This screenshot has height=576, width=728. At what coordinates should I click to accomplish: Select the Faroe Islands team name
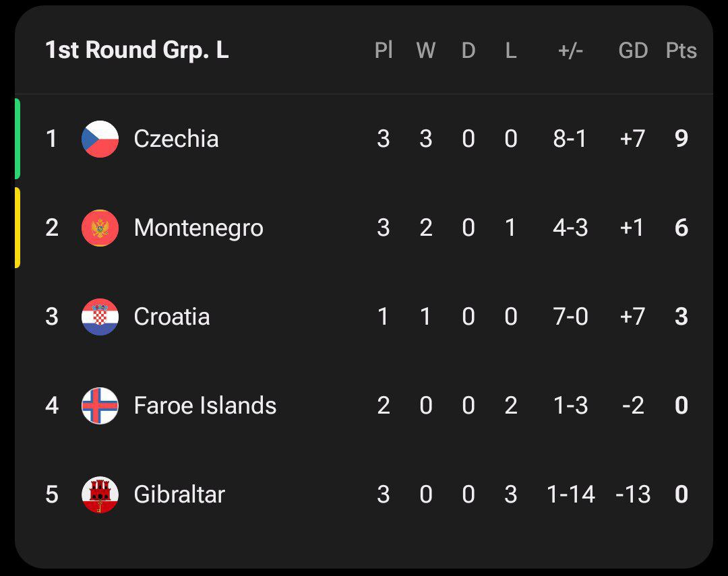[x=205, y=406]
